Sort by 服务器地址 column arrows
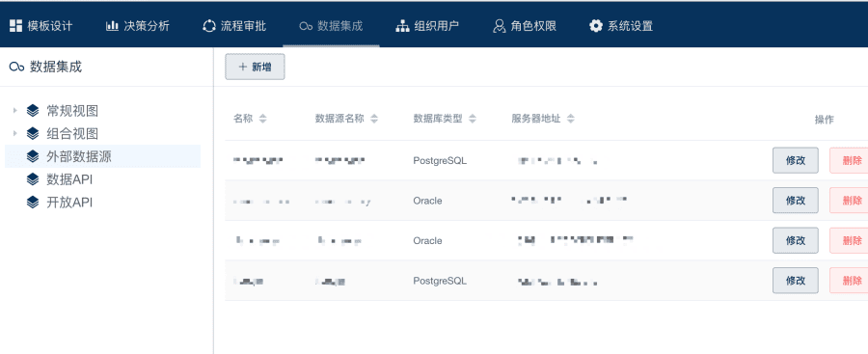This screenshot has height=354, width=868. (571, 119)
